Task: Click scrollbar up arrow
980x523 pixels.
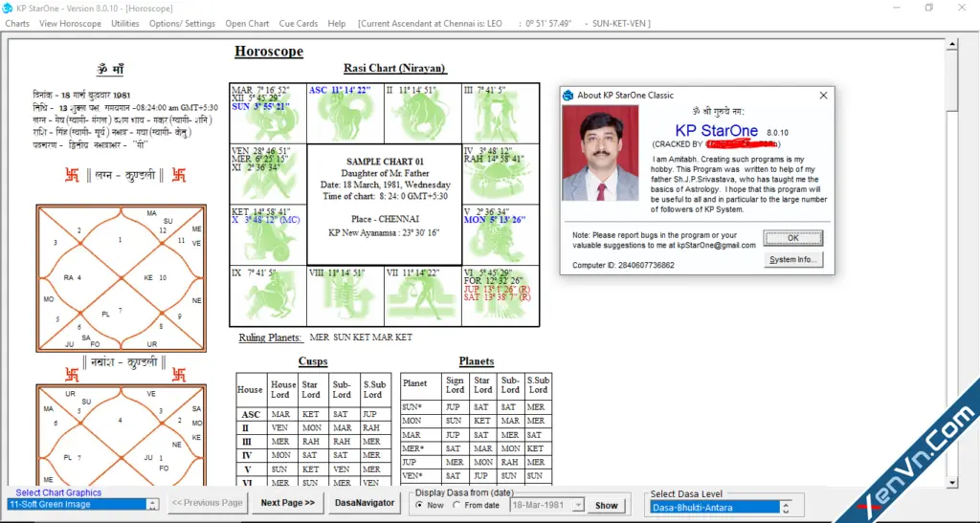Action: [x=952, y=44]
